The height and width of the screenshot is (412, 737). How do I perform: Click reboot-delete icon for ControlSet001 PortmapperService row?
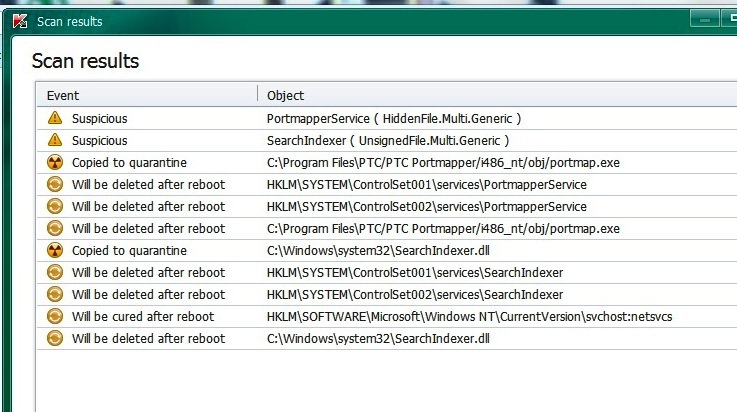tap(54, 184)
